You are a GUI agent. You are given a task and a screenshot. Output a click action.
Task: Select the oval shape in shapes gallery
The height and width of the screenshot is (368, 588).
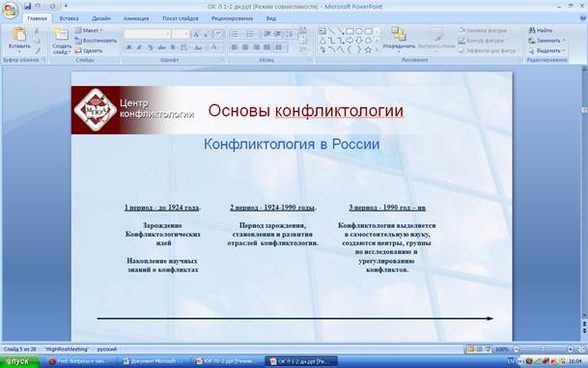click(x=359, y=31)
